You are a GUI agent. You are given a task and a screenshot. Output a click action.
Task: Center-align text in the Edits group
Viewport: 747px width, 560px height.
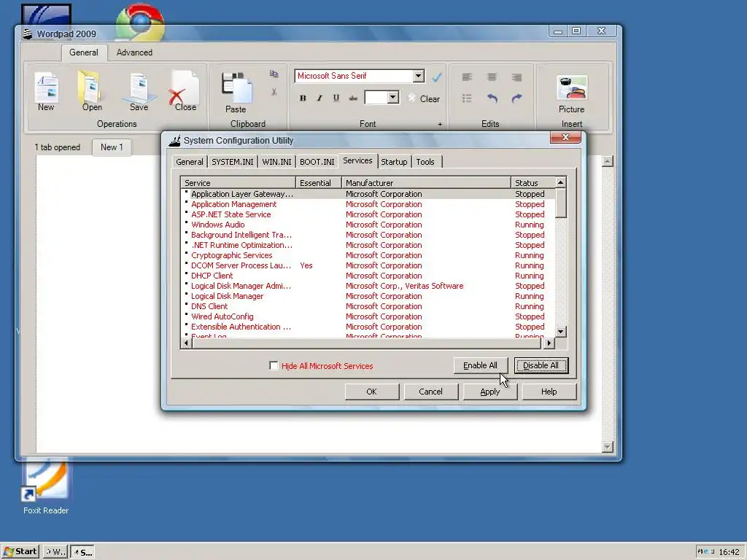(492, 77)
